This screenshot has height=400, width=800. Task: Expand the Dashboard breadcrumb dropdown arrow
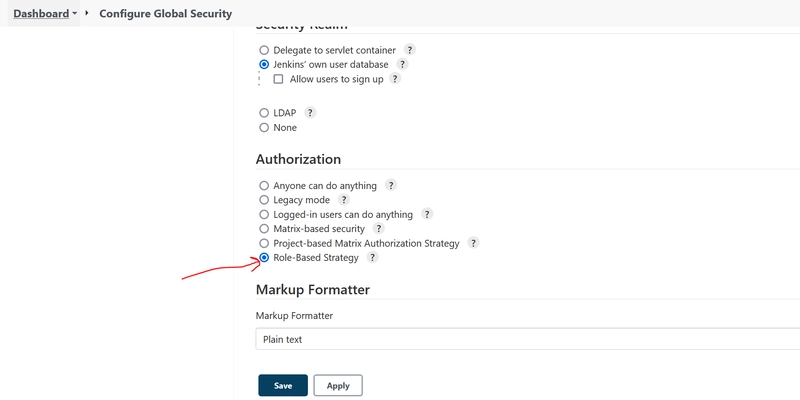(x=75, y=14)
